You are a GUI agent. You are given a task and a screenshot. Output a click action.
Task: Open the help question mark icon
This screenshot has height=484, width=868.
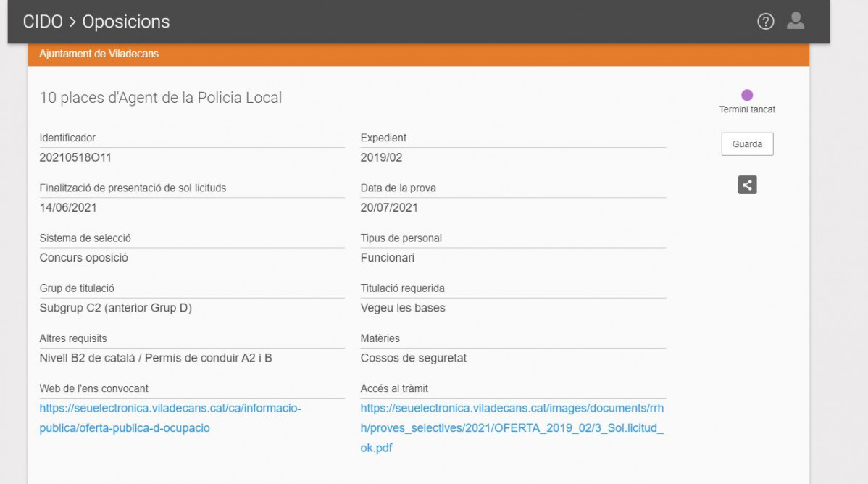click(766, 22)
